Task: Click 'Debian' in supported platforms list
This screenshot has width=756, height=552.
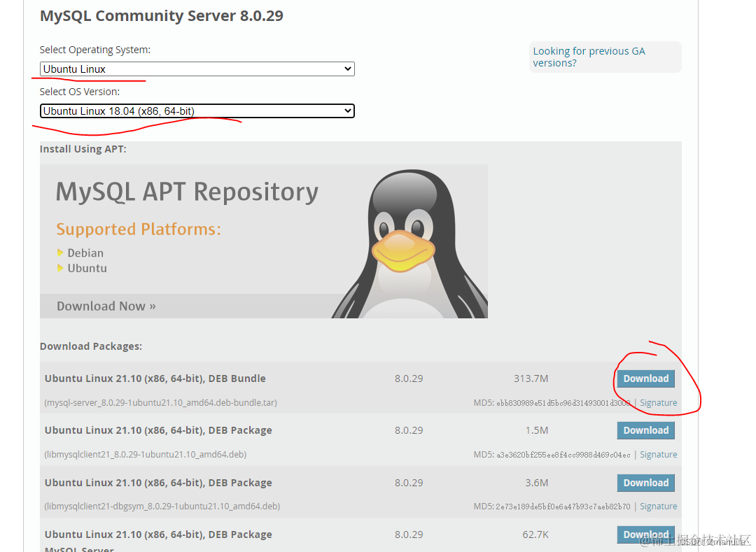Action: (x=85, y=253)
